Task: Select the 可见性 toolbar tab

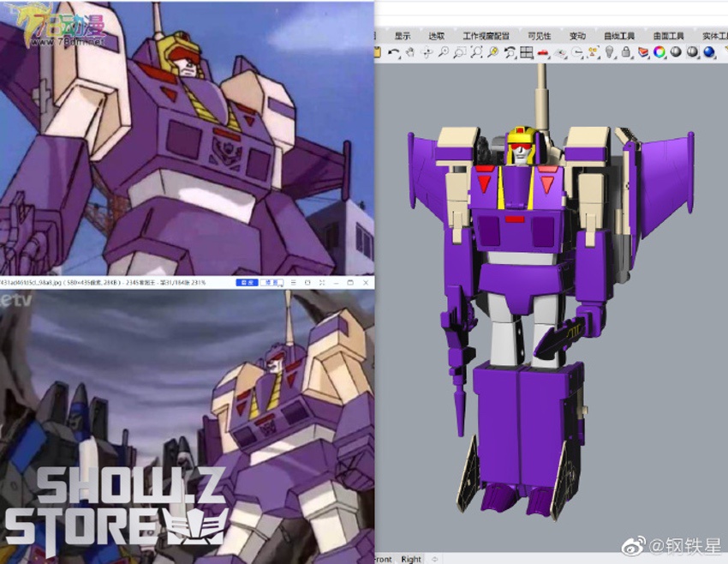Action: [539, 36]
